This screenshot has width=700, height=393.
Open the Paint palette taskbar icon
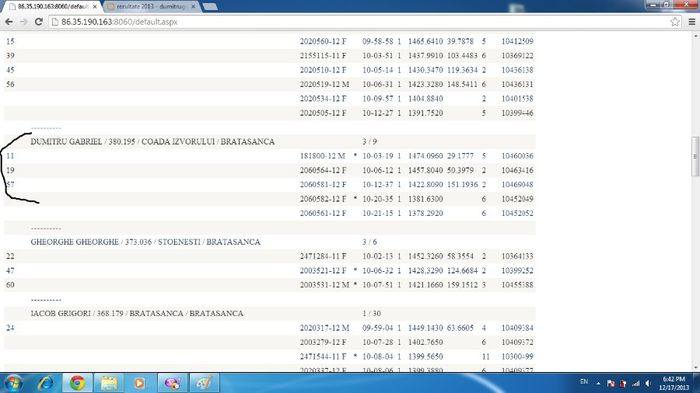[204, 383]
